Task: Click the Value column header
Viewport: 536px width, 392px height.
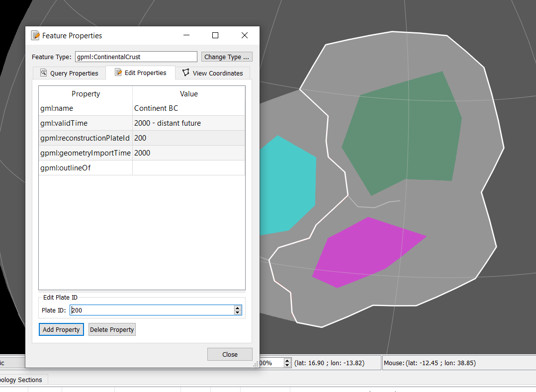Action: 189,94
